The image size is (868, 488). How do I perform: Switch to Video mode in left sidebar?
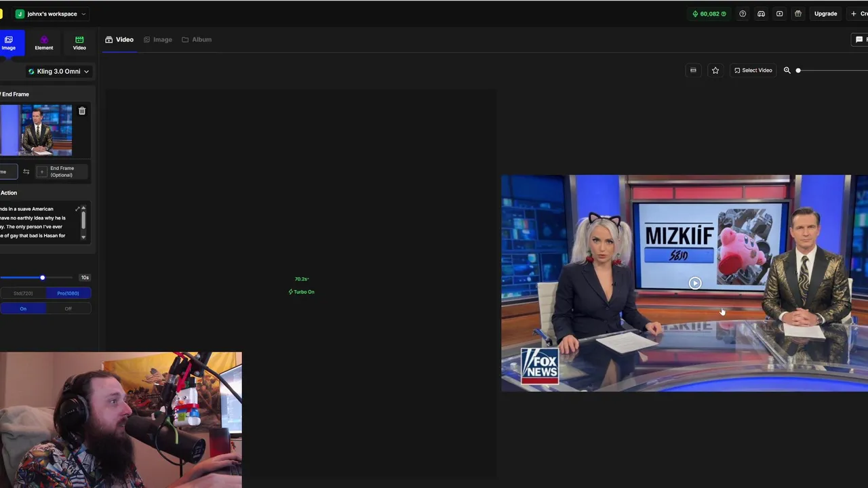(x=79, y=43)
